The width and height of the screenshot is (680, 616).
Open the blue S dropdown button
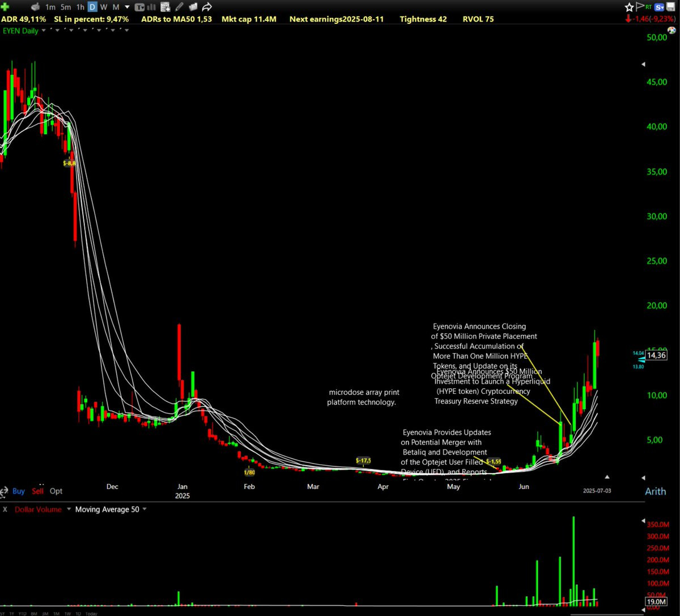pyautogui.click(x=659, y=7)
